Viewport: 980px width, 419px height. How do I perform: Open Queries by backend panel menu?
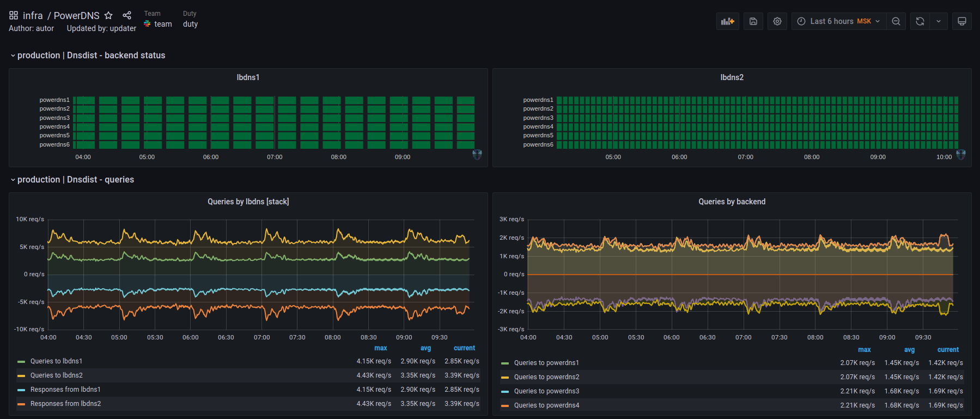[732, 202]
